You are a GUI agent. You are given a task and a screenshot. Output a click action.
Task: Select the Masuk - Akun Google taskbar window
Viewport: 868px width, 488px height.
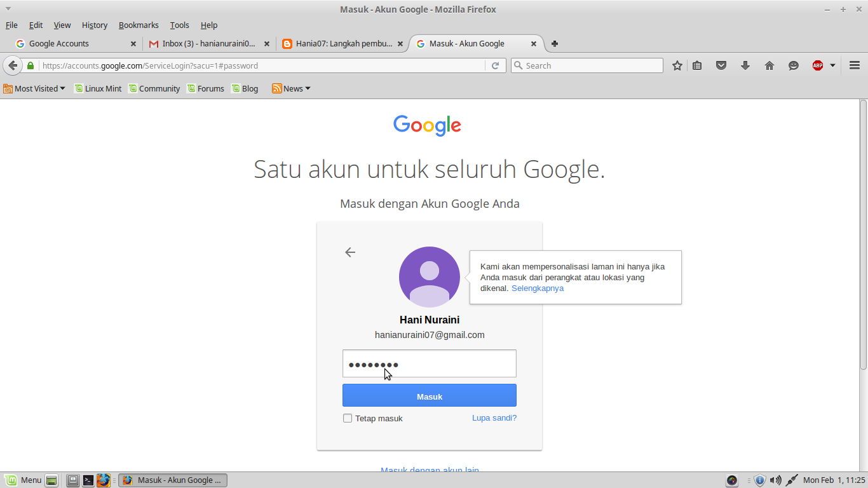point(173,480)
